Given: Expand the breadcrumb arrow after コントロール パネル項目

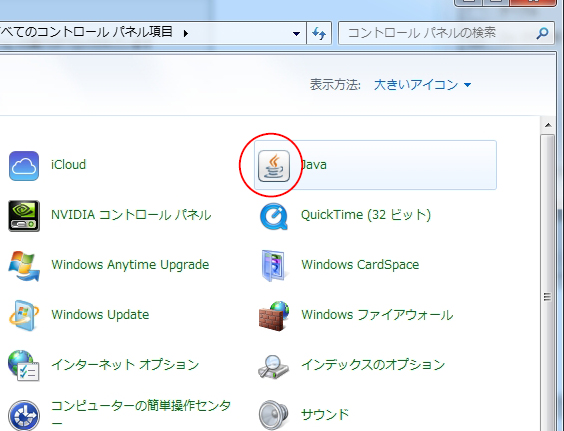Looking at the screenshot, I should pos(186,33).
